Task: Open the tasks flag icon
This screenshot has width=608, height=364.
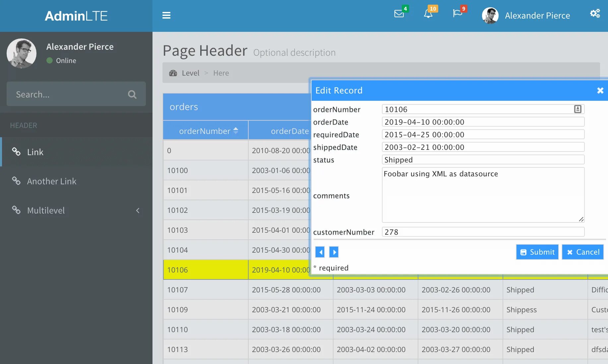Action: [457, 13]
